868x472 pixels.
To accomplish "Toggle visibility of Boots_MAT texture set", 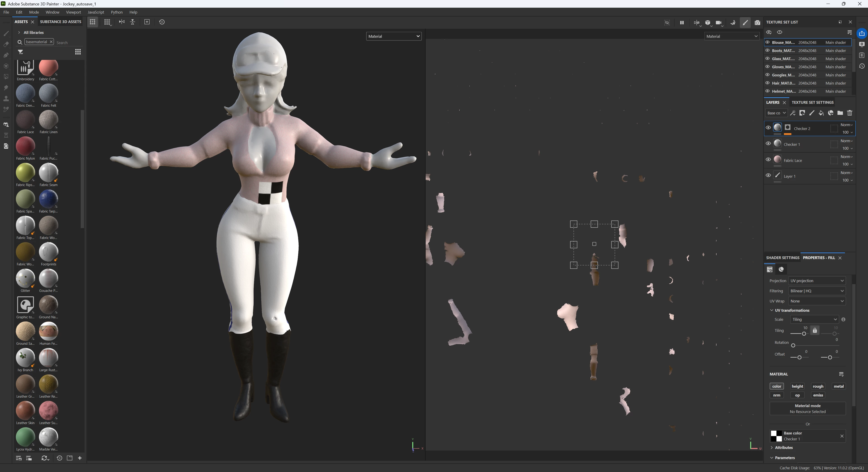I will (768, 51).
